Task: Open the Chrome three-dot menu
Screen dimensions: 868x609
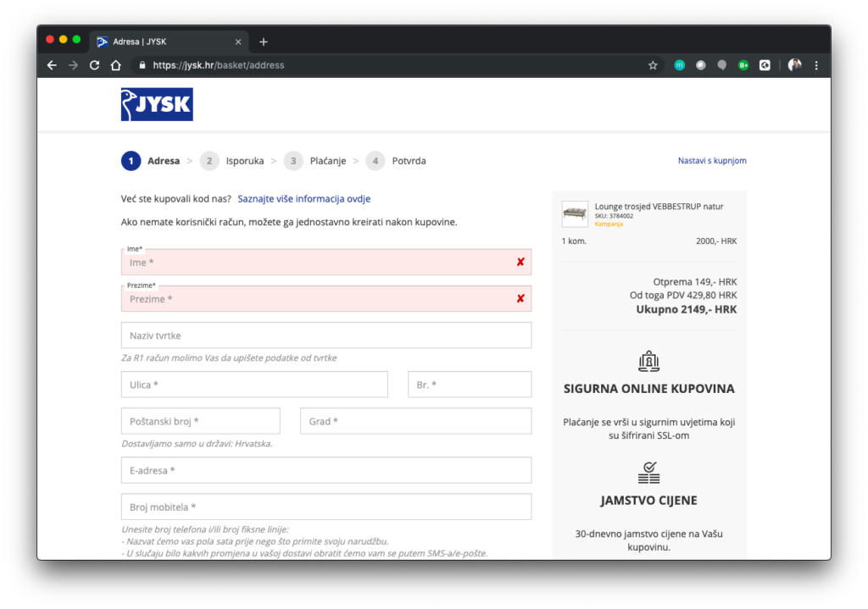Action: click(x=816, y=65)
